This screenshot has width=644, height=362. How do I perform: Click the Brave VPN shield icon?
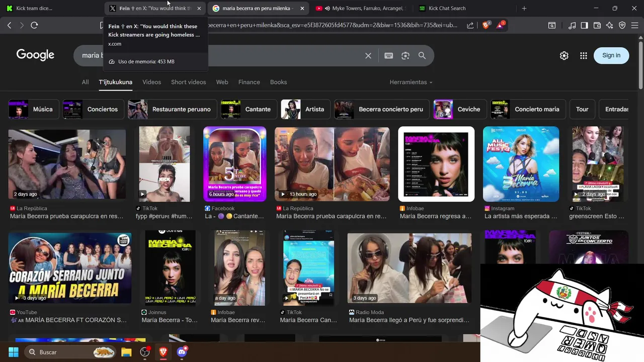pyautogui.click(x=622, y=25)
